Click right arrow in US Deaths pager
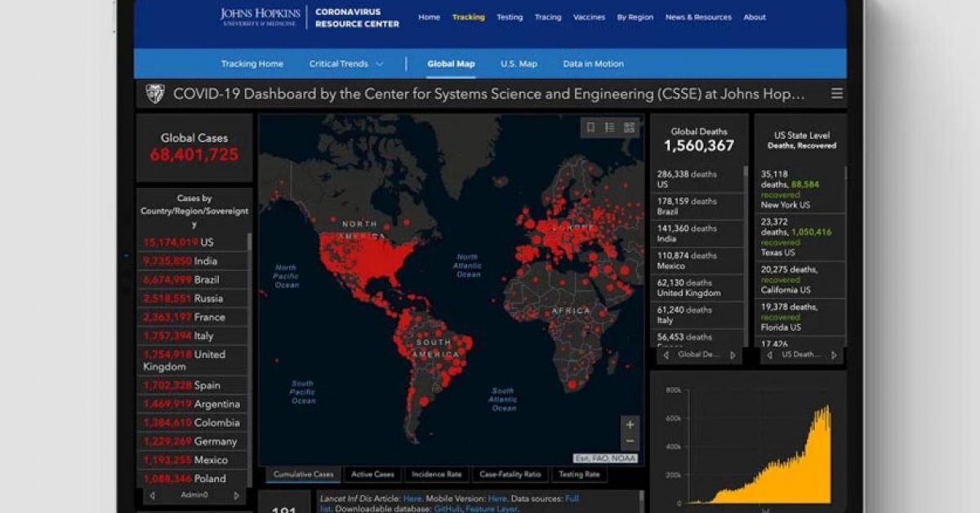This screenshot has width=980, height=513. (x=834, y=355)
